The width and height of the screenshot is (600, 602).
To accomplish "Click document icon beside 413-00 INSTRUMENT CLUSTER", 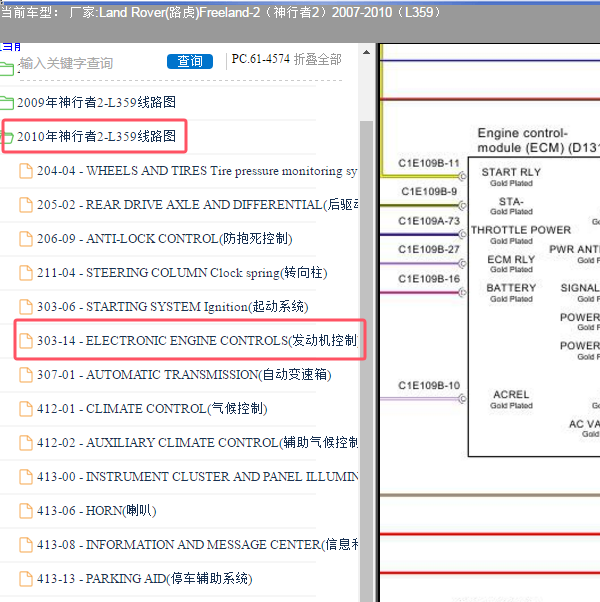I will click(x=26, y=477).
